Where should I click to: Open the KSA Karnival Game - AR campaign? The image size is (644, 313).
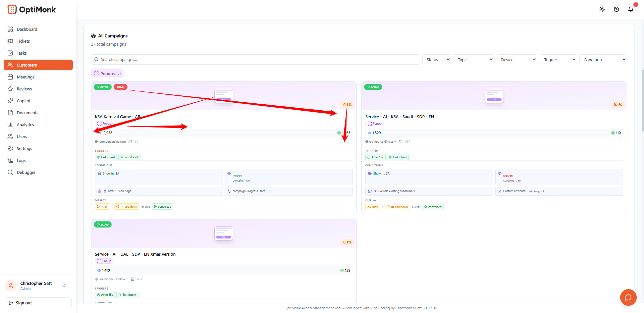pos(118,117)
